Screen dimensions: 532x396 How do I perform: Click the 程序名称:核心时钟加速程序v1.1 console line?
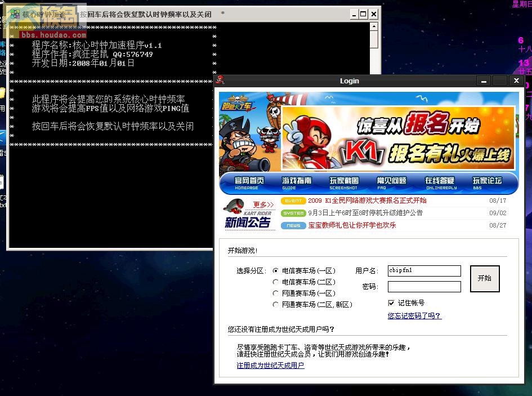point(97,45)
